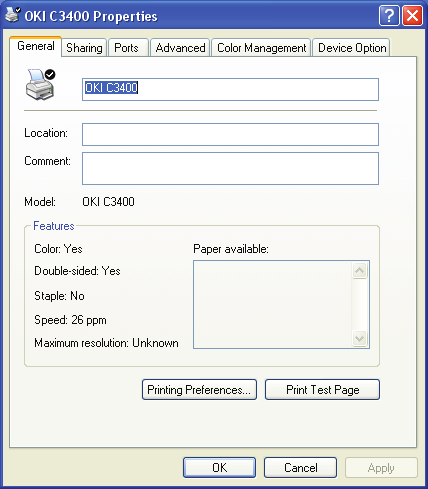This screenshot has height=489, width=428.
Task: Click the Comment text box
Action: (230, 168)
